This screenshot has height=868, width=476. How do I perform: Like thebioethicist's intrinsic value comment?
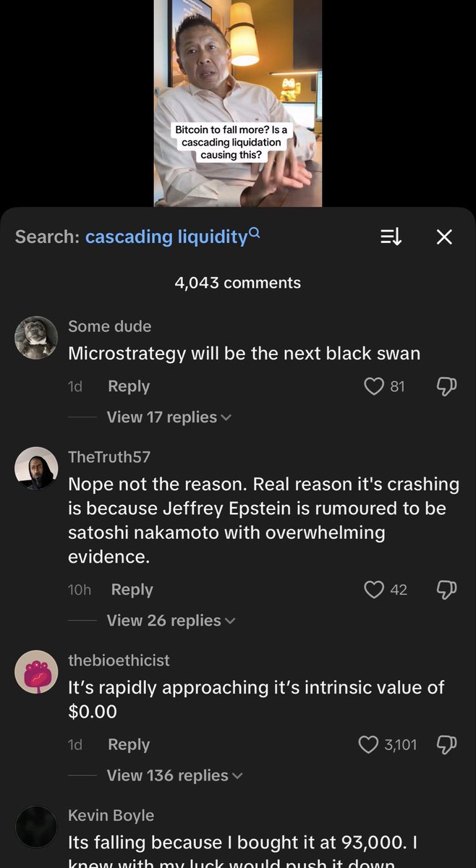368,744
